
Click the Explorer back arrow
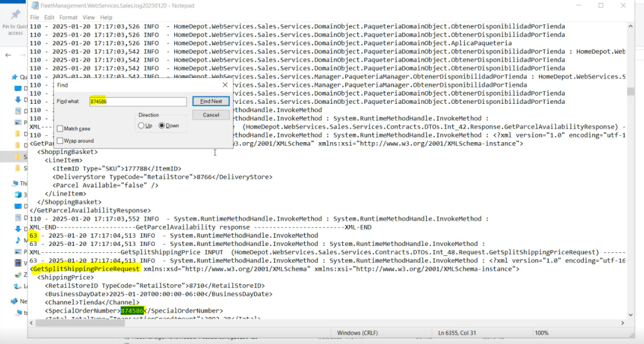[x=8, y=55]
